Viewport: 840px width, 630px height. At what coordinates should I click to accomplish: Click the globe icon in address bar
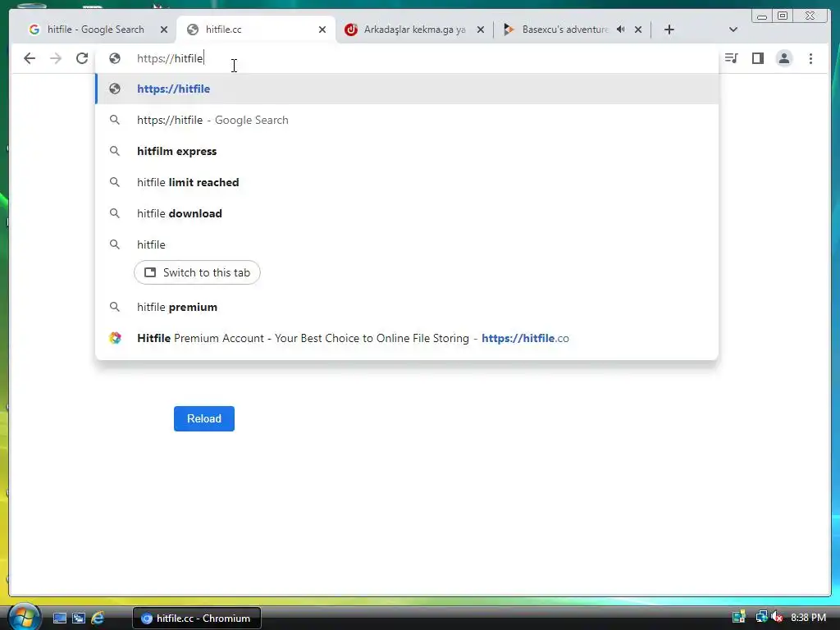click(115, 58)
